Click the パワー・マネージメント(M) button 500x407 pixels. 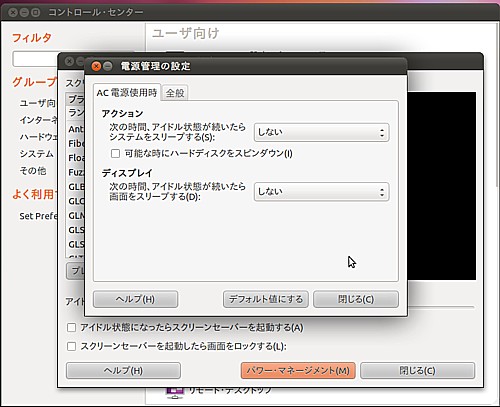(298, 371)
